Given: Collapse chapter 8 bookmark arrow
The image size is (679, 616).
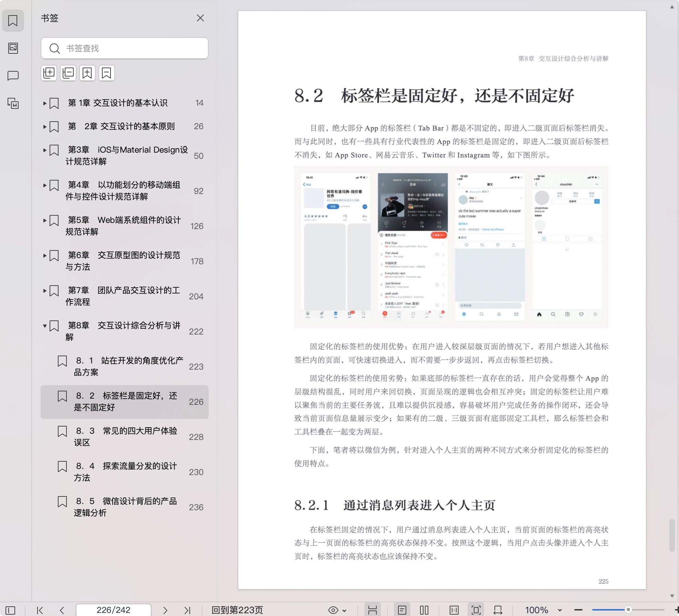Looking at the screenshot, I should coord(45,326).
